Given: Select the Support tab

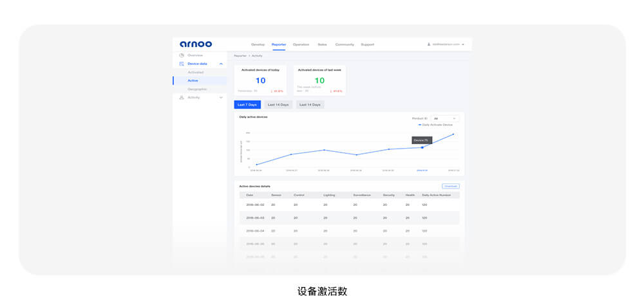Looking at the screenshot, I should tap(367, 44).
